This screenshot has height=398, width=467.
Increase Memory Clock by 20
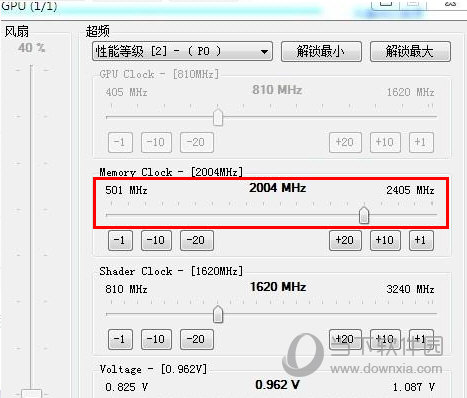345,240
